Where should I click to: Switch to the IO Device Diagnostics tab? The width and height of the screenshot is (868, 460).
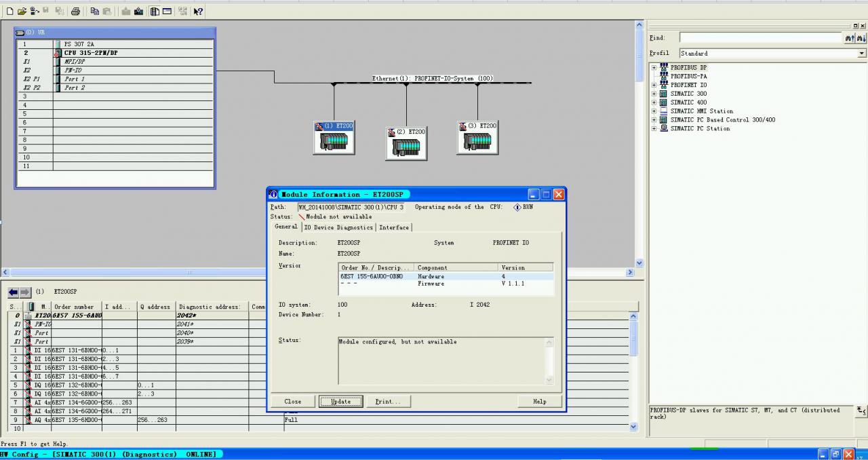point(338,227)
